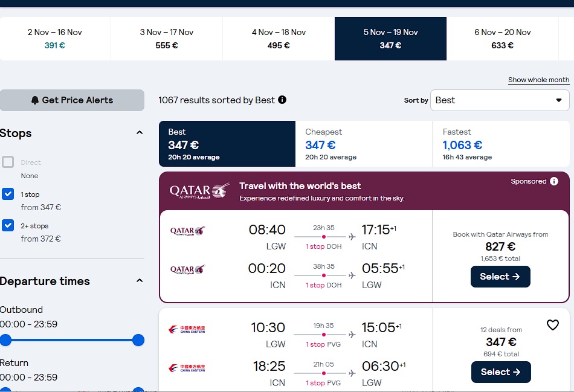Screen dimensions: 574x392
Task: Uncheck the 2+ stops checkbox
Action: point(8,225)
